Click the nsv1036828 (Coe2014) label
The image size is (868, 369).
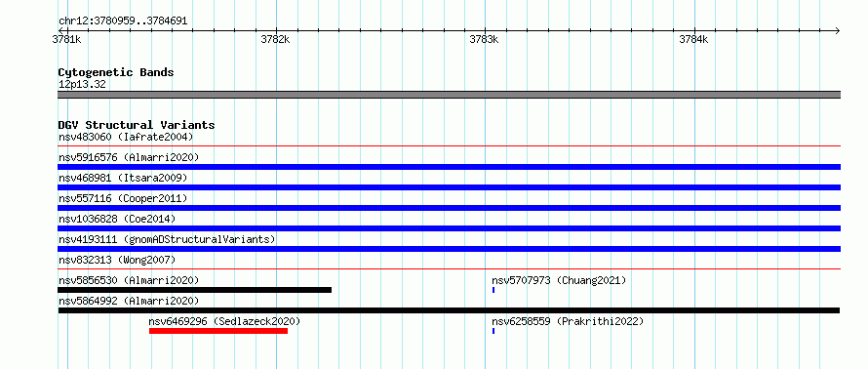[x=117, y=219]
